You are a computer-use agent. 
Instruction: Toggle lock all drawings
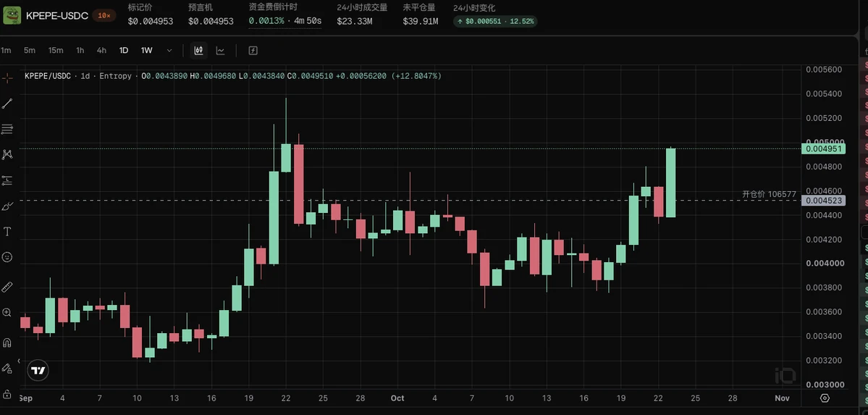[x=7, y=395]
